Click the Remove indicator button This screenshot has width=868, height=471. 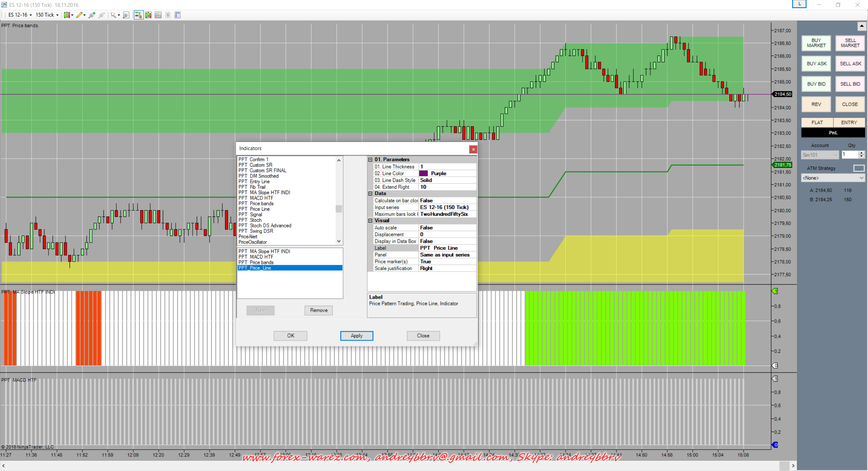318,310
